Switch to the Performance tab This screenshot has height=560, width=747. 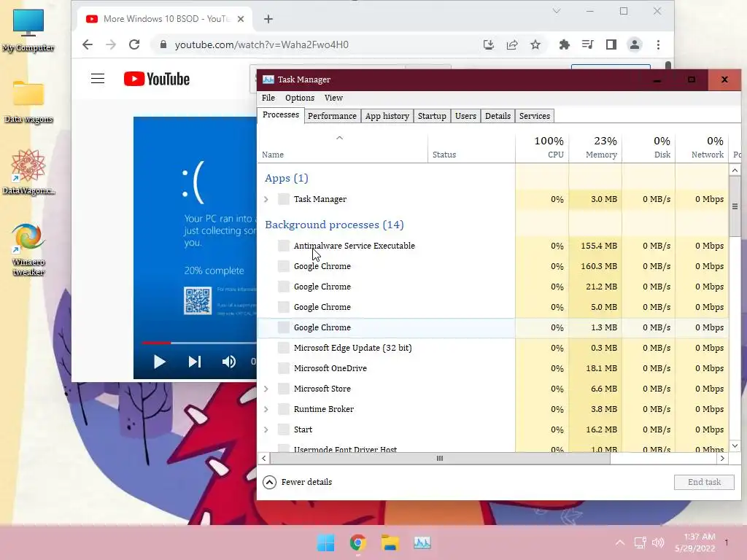click(x=332, y=116)
